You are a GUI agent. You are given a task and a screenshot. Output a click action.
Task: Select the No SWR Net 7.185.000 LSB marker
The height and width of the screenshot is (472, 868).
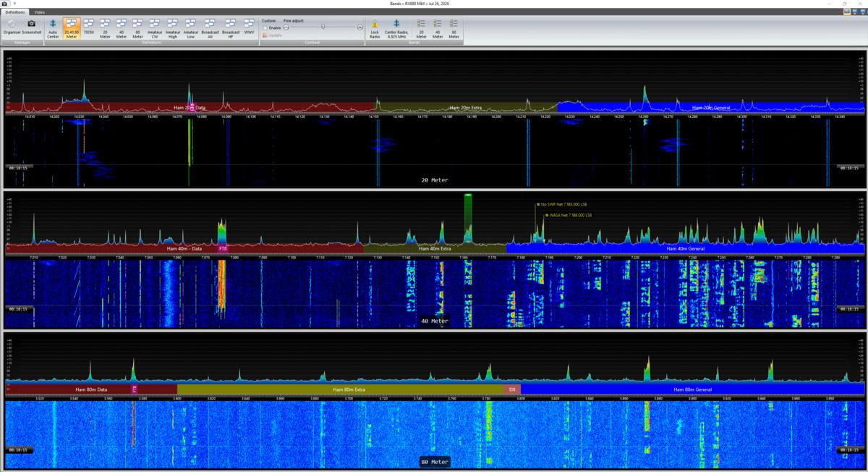click(x=563, y=204)
